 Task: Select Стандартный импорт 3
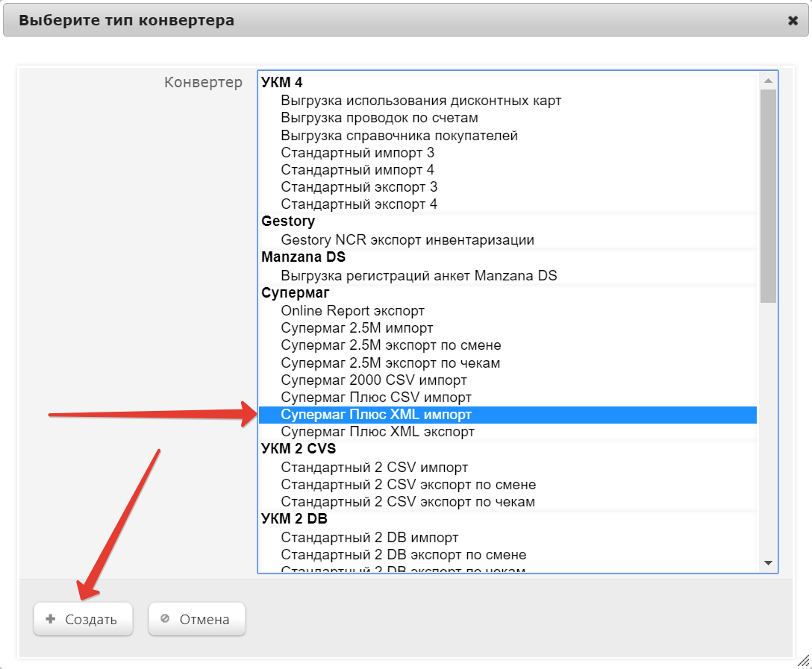357,153
